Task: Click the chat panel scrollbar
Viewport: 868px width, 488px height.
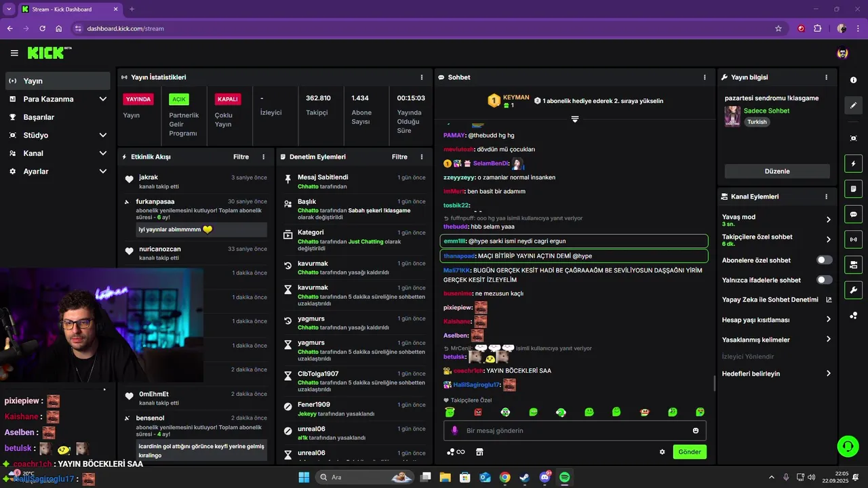Action: 714,384
